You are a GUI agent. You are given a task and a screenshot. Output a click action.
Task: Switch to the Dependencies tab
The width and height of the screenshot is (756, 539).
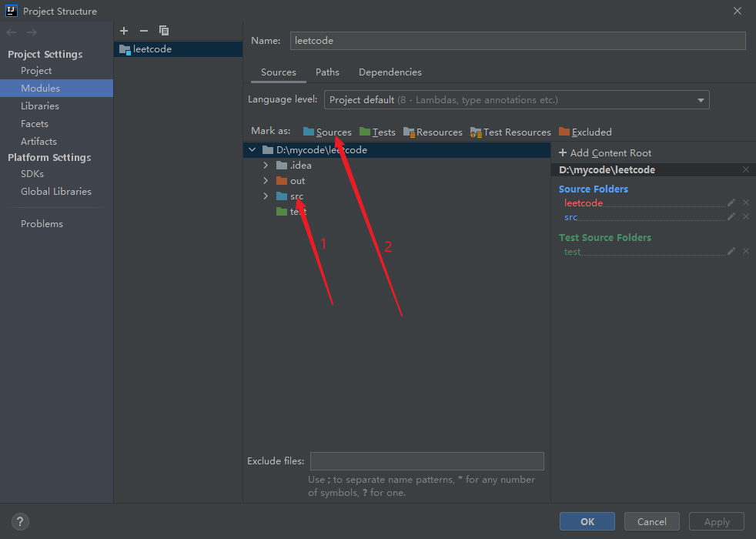pyautogui.click(x=390, y=72)
